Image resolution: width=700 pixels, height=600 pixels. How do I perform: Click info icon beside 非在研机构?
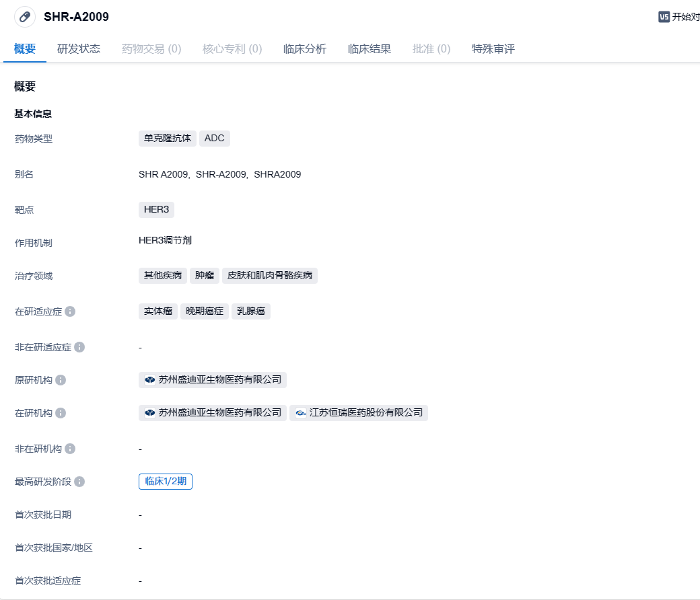click(70, 449)
